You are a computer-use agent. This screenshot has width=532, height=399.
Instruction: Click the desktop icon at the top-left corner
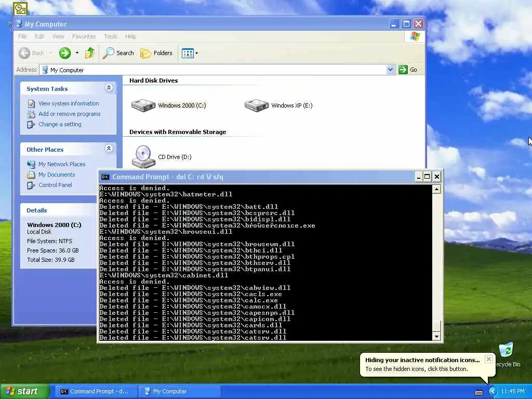click(20, 8)
